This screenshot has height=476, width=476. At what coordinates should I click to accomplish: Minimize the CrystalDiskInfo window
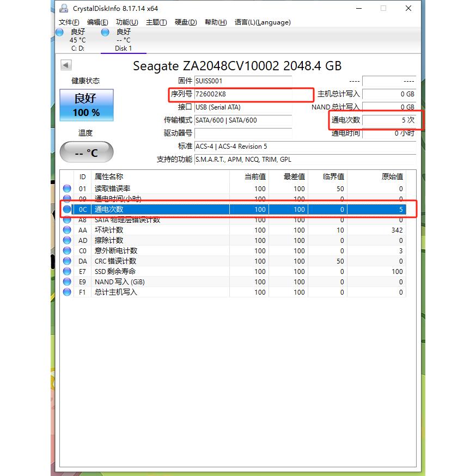point(359,8)
